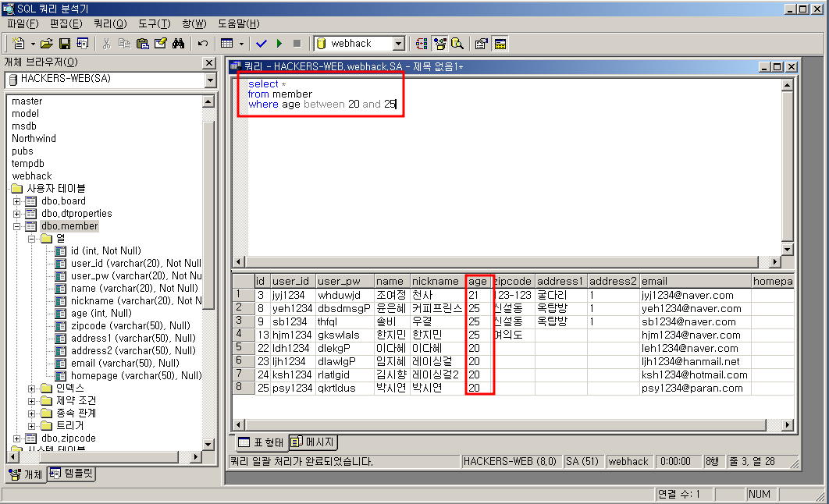The image size is (829, 504).
Task: Open the 창(W) menu
Action: [x=194, y=23]
